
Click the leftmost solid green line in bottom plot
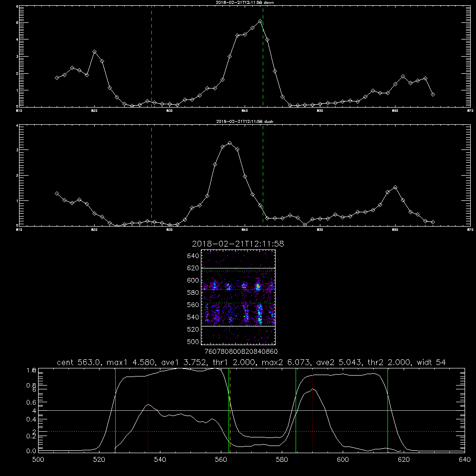pyautogui.click(x=115, y=410)
